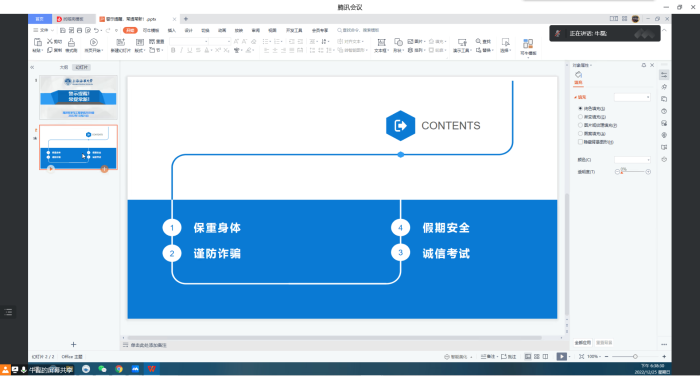Click the play-from-current-slide icon in ribbon

(94, 42)
